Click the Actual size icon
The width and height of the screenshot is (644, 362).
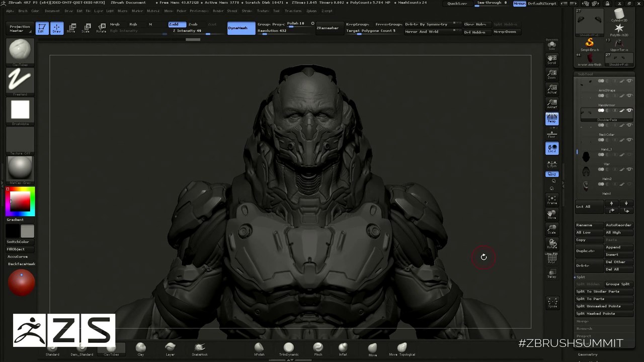tap(552, 89)
